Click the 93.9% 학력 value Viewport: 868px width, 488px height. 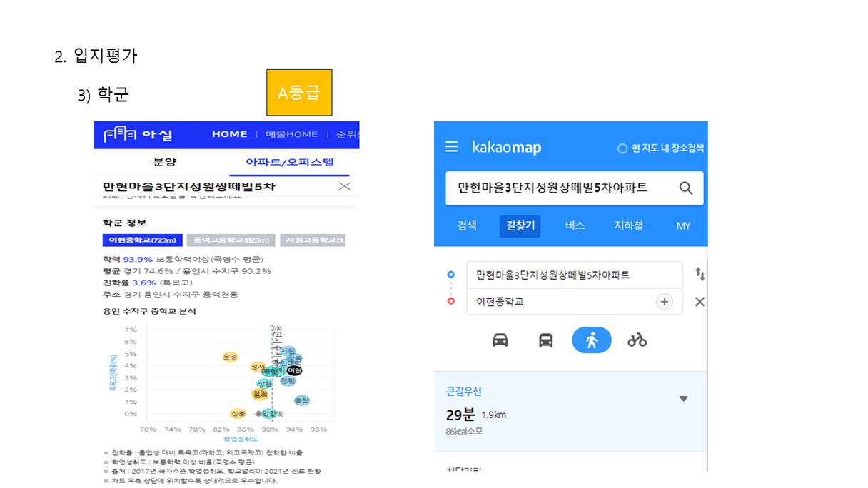(138, 259)
